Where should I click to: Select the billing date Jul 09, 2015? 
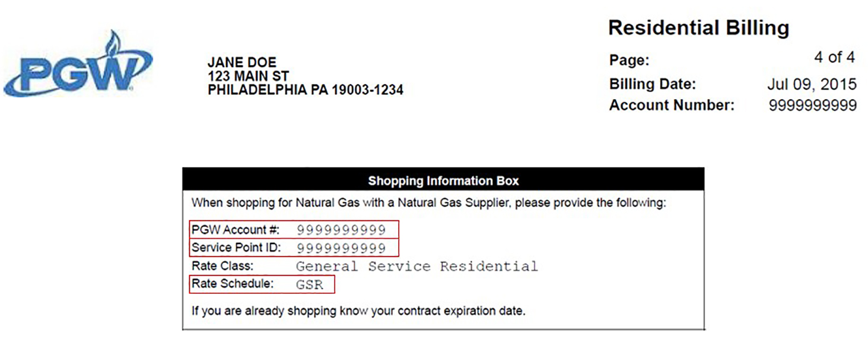812,84
